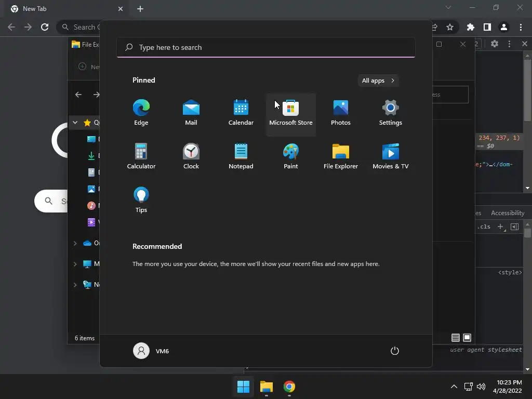Screen dimensions: 532x399
Task: Click the Windows Start button on taskbar
Action: pos(243,387)
